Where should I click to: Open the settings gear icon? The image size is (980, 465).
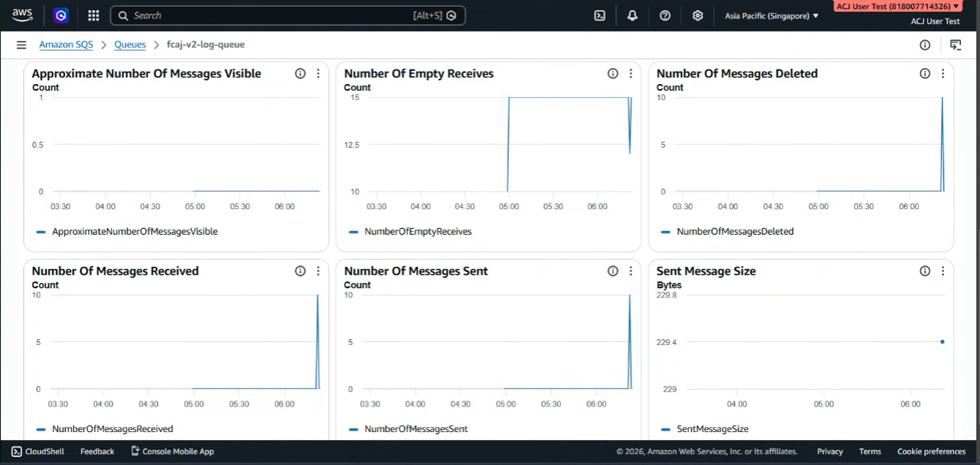click(698, 15)
